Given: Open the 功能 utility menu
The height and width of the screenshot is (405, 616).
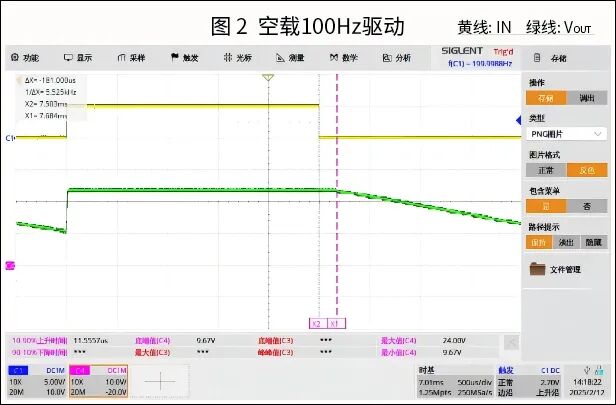Looking at the screenshot, I should point(25,58).
